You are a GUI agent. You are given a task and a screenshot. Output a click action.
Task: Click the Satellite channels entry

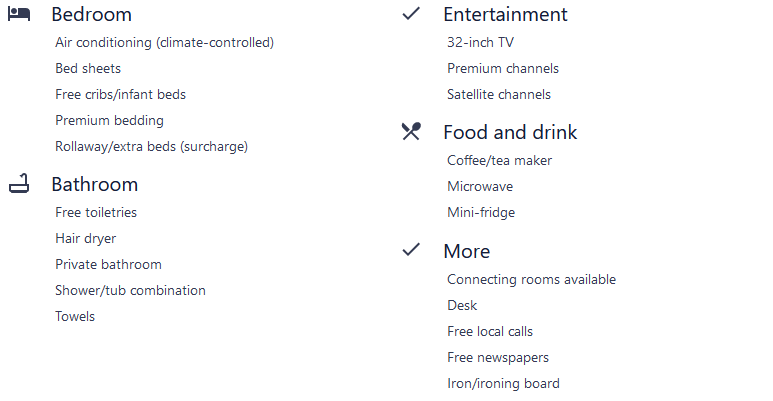click(498, 94)
